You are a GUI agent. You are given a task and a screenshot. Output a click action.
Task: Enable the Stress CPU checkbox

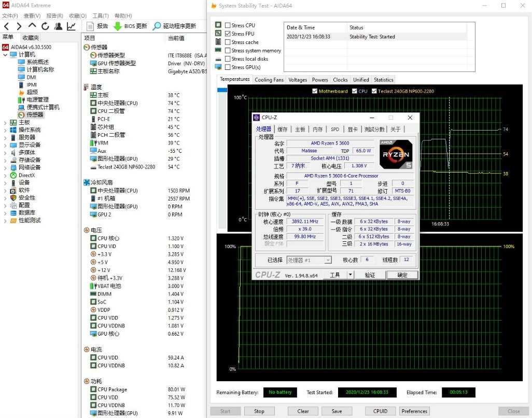[x=228, y=25]
